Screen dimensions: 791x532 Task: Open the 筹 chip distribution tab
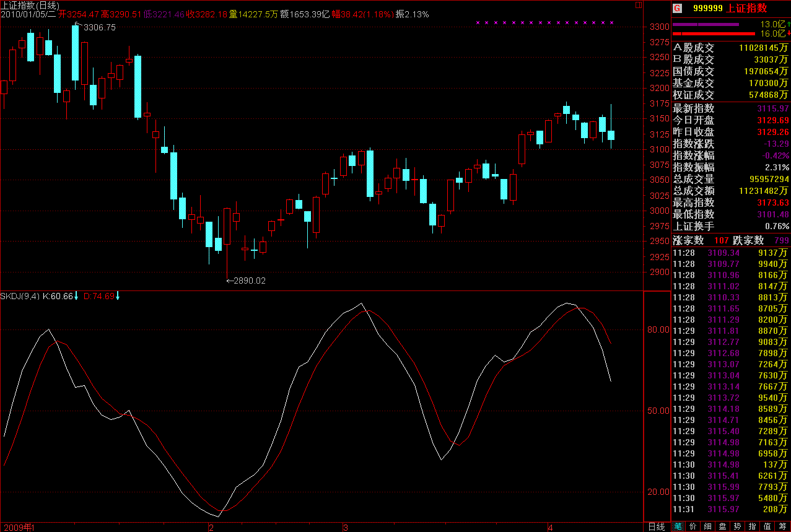click(x=783, y=526)
